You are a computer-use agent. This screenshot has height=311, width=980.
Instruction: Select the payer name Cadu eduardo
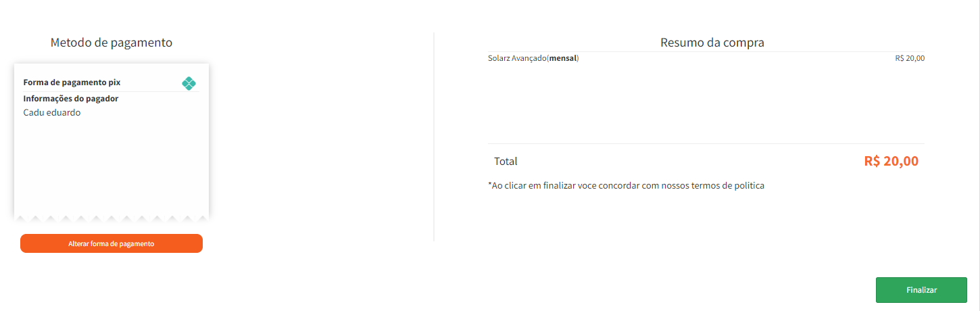pyautogui.click(x=52, y=113)
